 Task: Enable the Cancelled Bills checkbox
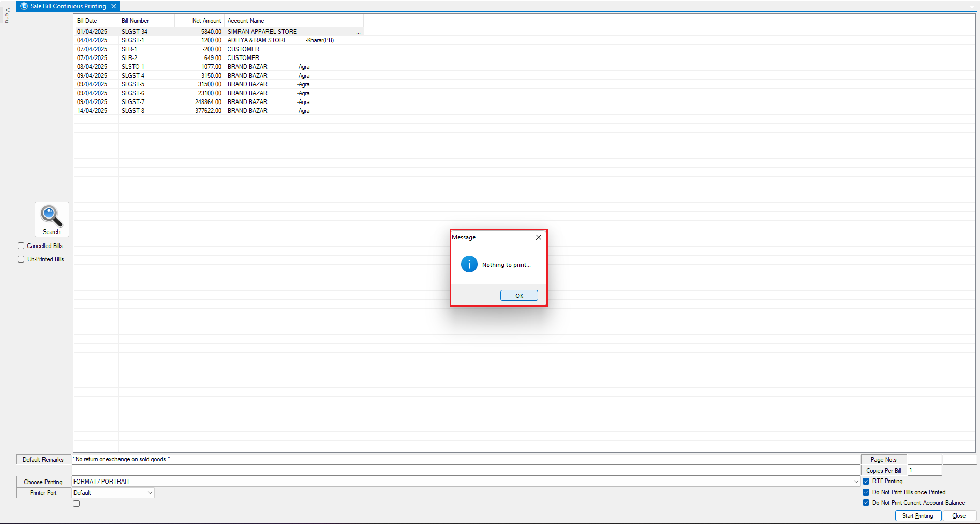21,246
